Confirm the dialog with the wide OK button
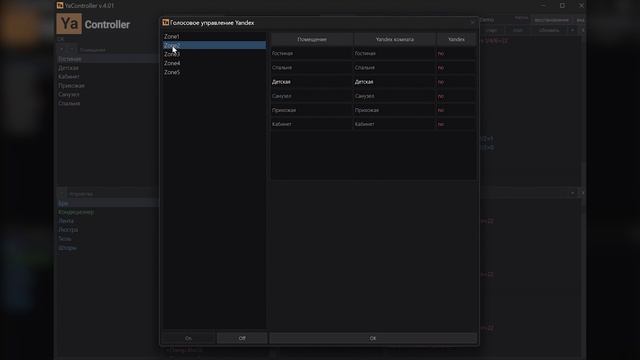The height and width of the screenshot is (360, 640). 373,338
